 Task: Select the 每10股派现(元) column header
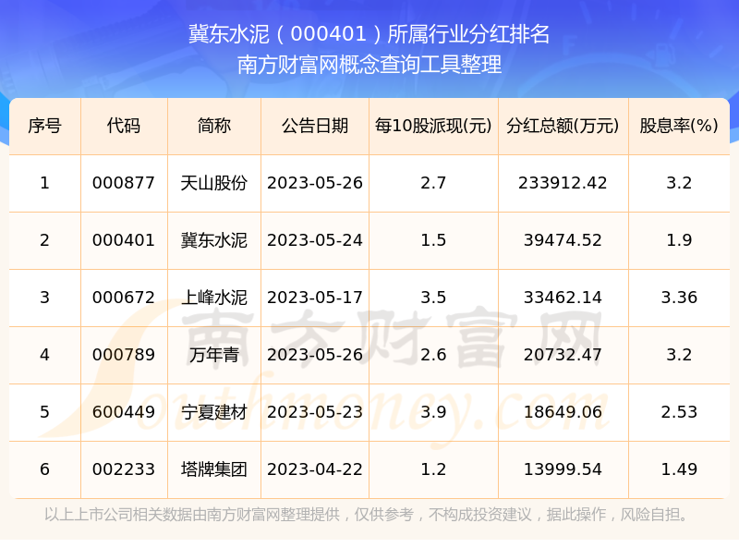click(433, 126)
